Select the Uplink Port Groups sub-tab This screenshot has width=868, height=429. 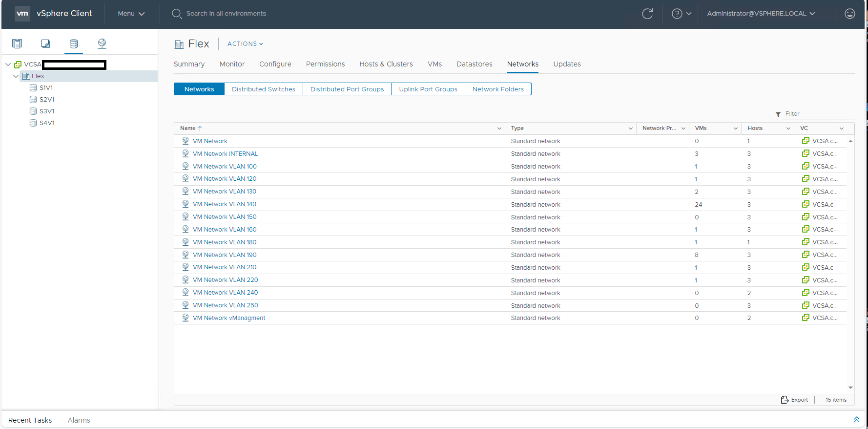(x=428, y=89)
